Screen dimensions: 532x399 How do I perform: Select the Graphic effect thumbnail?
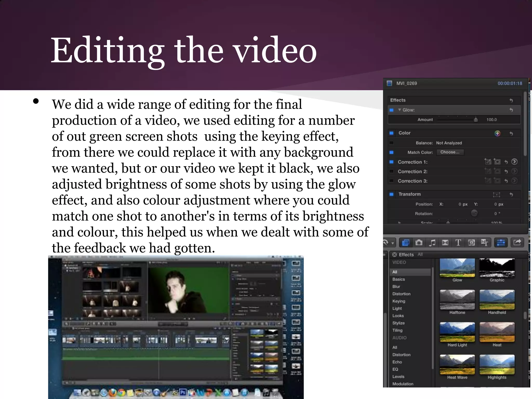coord(497,268)
